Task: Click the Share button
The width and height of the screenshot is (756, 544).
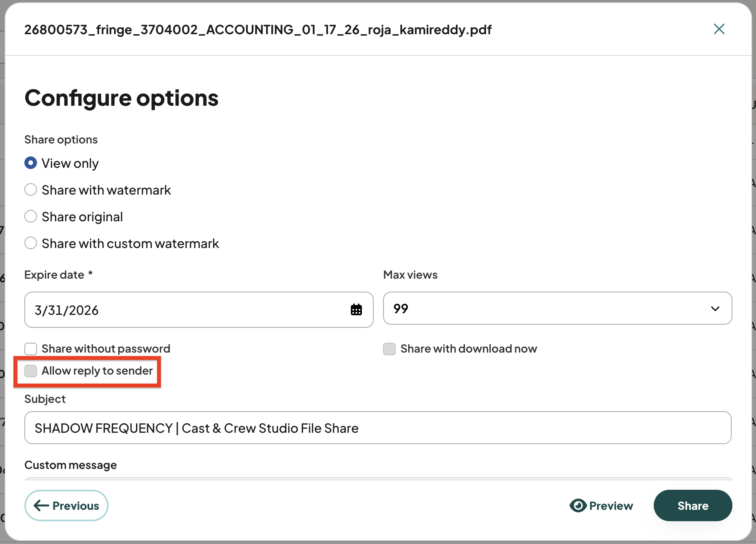Action: click(693, 505)
